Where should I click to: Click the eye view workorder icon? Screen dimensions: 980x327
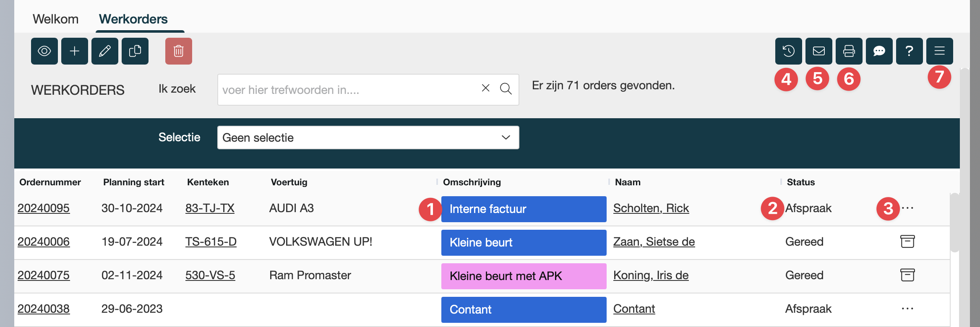(44, 51)
